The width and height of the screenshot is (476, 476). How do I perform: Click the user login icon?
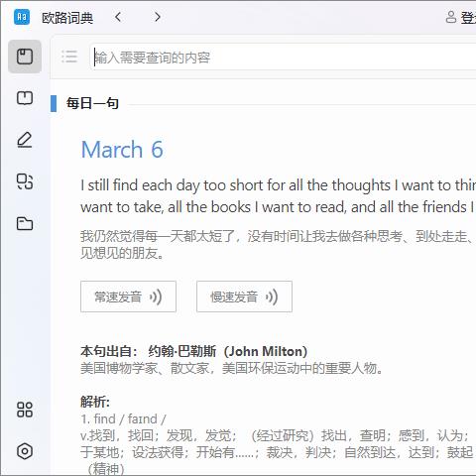click(451, 17)
